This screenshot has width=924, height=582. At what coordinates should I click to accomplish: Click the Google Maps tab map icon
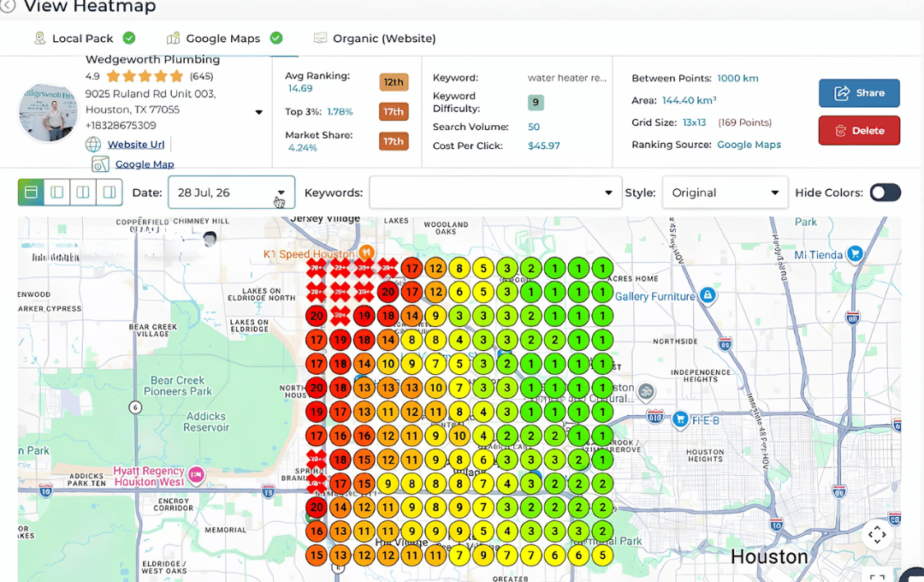[x=173, y=39]
